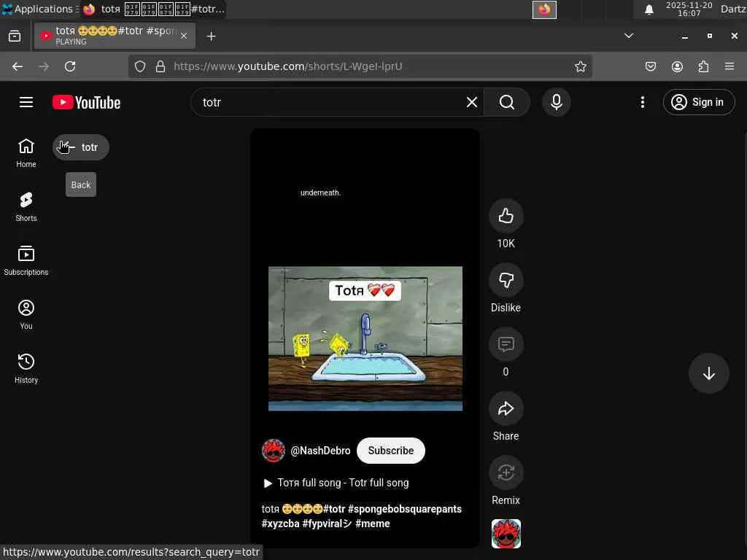Image resolution: width=747 pixels, height=560 pixels.
Task: Click the Sign in button
Action: 698,102
